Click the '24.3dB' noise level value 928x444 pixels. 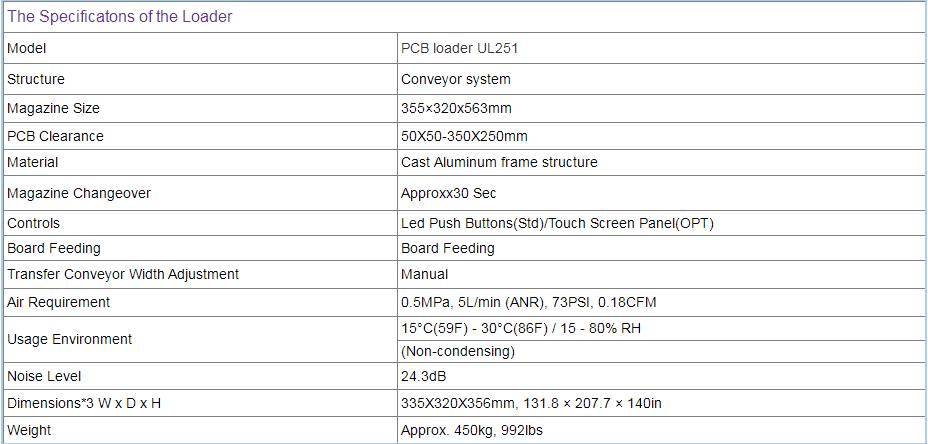click(423, 376)
